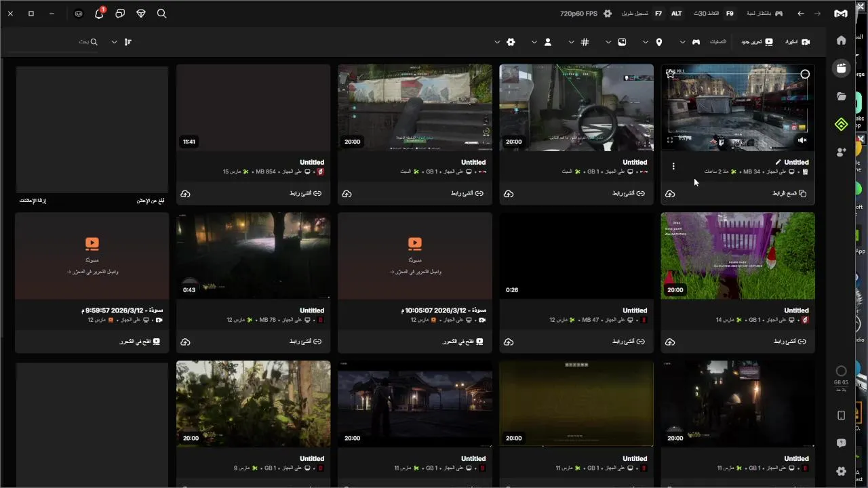The width and height of the screenshot is (868, 488).
Task: Click the waiting for game status
Action: click(764, 14)
